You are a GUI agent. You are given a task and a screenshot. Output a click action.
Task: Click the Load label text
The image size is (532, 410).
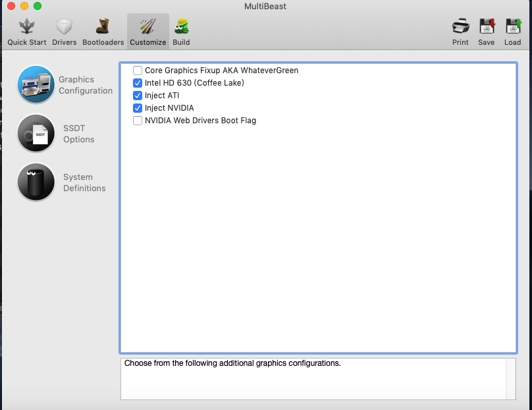[512, 42]
